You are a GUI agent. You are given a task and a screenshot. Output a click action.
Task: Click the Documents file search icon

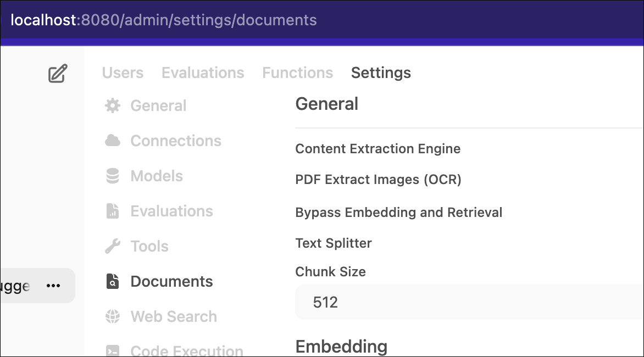pyautogui.click(x=113, y=282)
